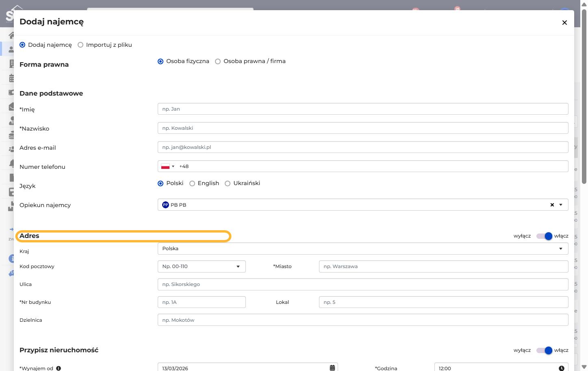Toggle the Przypisz nieruchomość switch
Viewport: 588px width, 371px height.
coord(544,350)
